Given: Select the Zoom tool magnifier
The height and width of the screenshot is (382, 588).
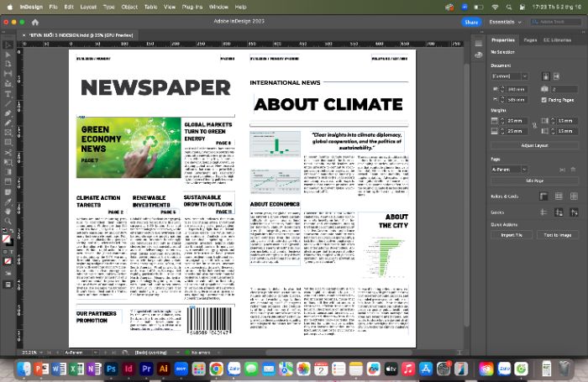Looking at the screenshot, I should 8,221.
